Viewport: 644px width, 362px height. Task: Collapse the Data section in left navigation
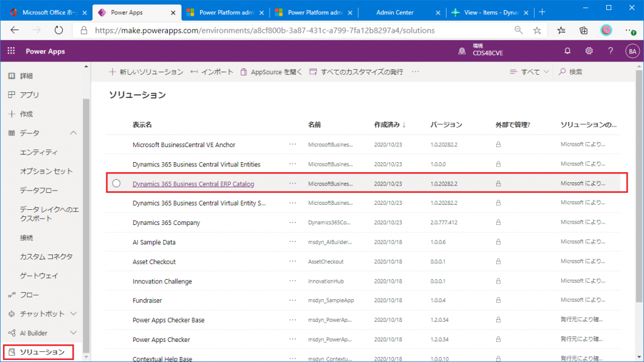click(73, 133)
